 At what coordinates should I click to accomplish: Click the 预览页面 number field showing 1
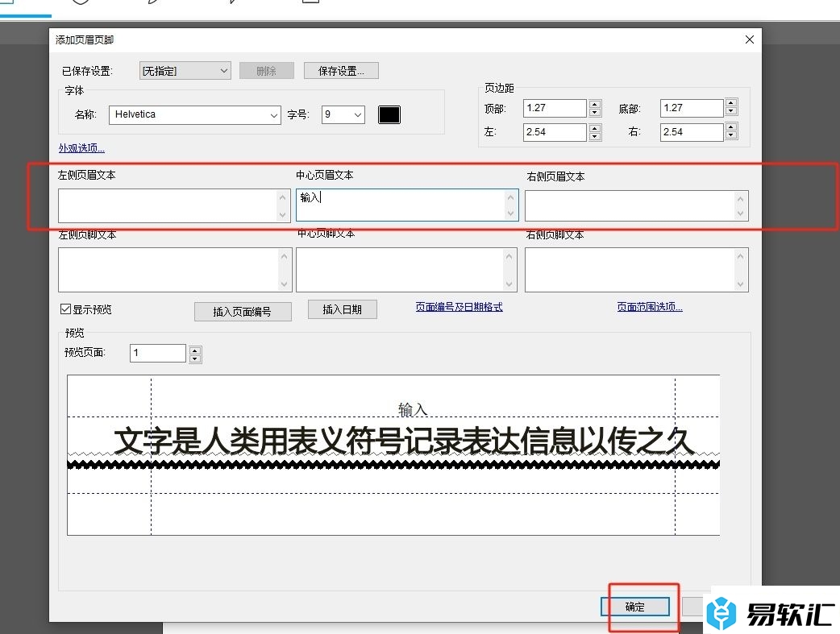[x=157, y=353]
